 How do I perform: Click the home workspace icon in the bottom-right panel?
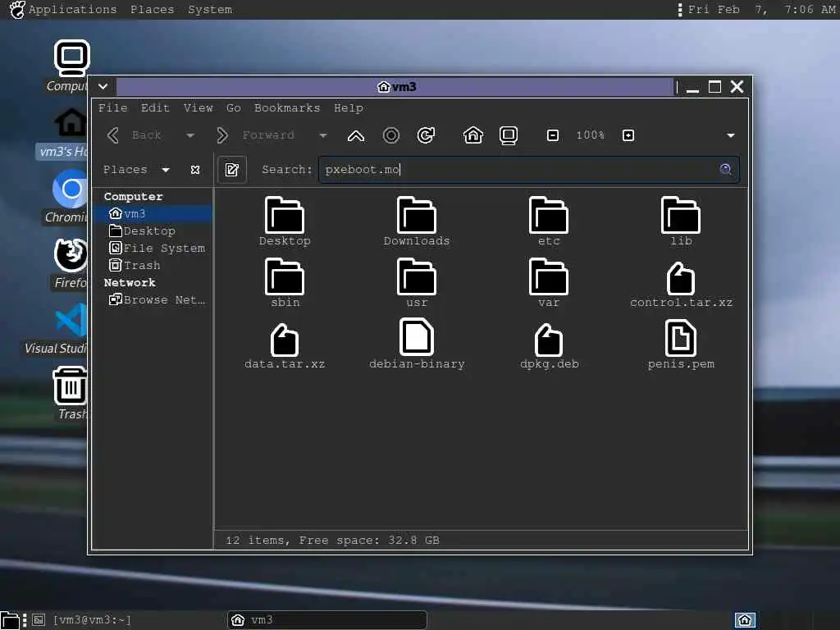745,620
